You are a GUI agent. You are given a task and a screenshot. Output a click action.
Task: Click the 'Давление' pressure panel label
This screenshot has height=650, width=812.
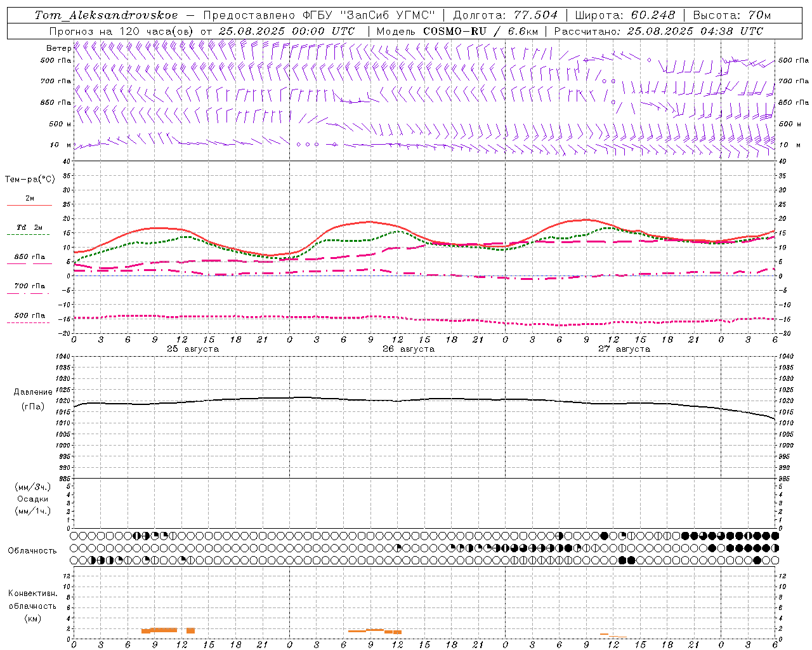point(33,392)
